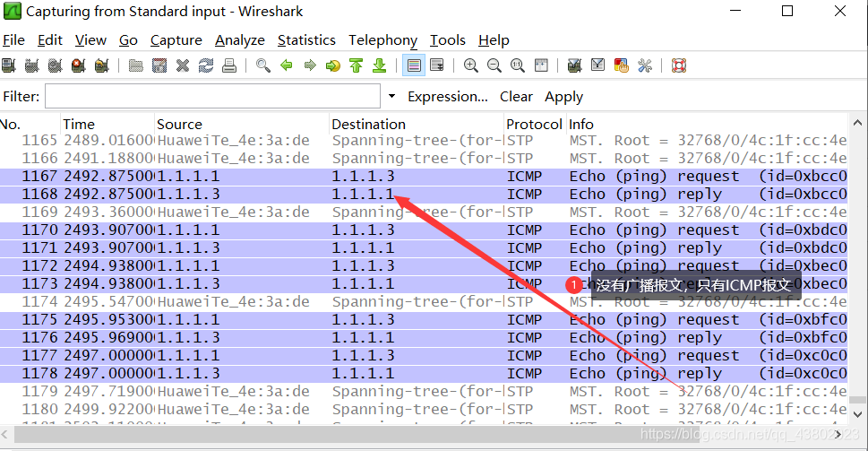Viewport: 868px width, 451px height.
Task: Open the Help menu
Action: tap(494, 40)
